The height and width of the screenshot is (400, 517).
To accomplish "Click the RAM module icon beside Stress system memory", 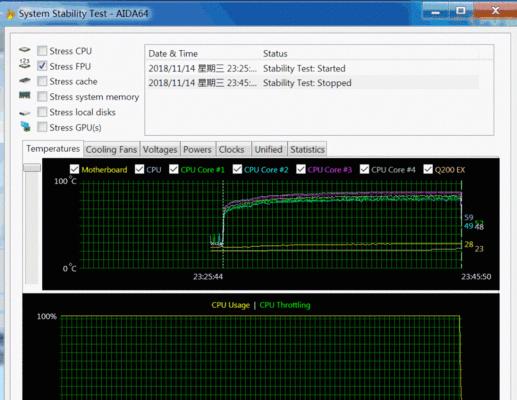I will [25, 96].
